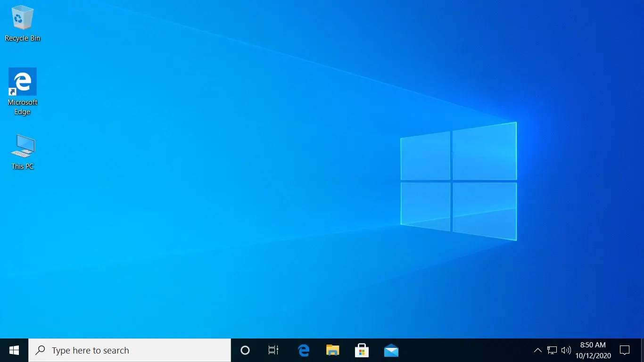Open Action Center notifications
The width and height of the screenshot is (644, 362).
coord(624,350)
